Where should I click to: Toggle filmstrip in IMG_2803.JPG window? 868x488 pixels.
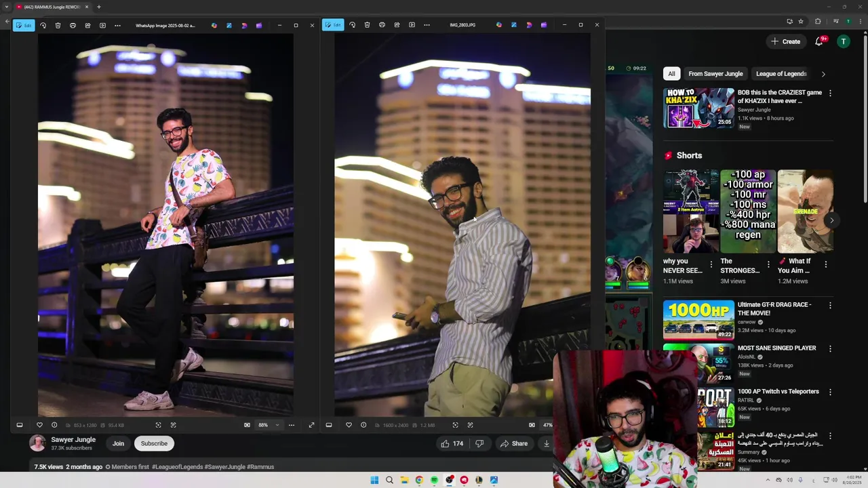329,425
